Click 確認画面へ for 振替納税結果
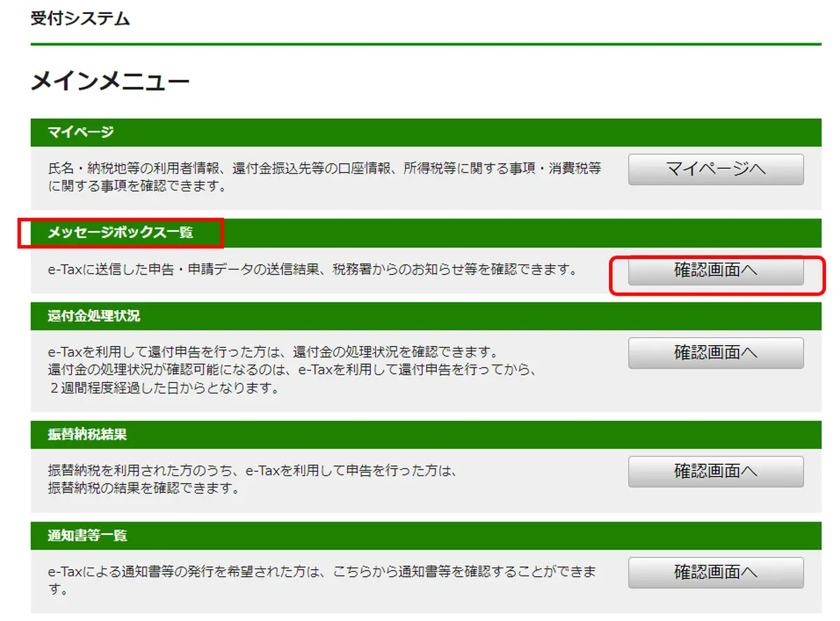This screenshot has width=840, height=621. [715, 471]
